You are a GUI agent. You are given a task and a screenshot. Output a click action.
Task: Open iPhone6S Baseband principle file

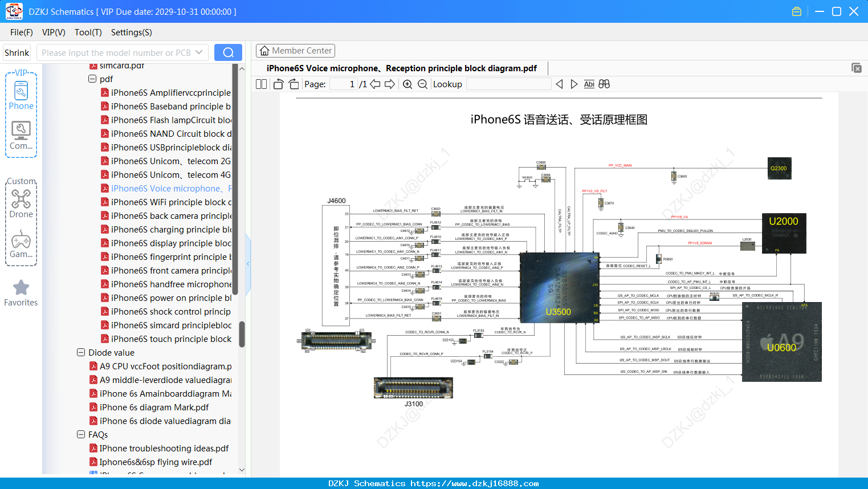[171, 107]
